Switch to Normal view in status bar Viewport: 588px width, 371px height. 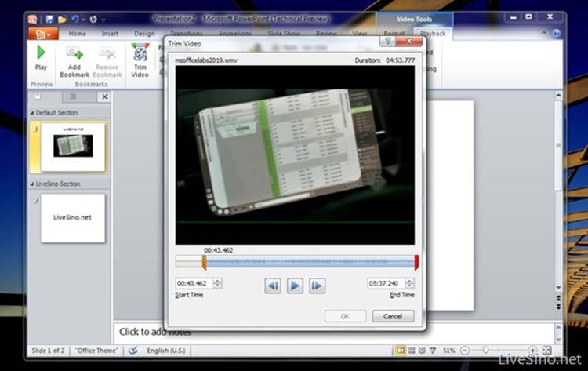point(401,351)
